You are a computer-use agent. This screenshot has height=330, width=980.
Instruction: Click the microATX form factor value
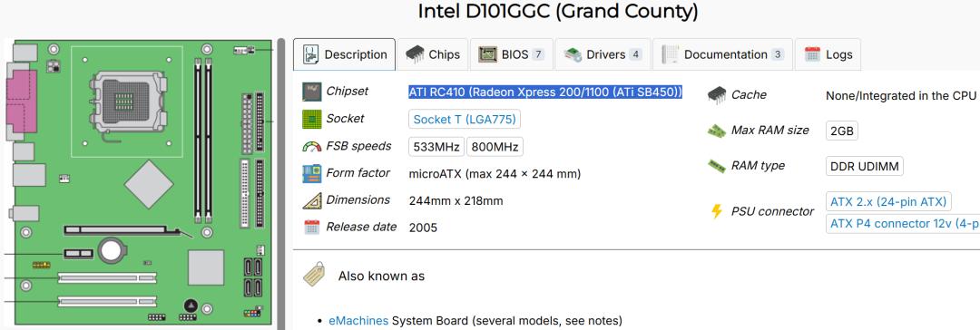tap(495, 174)
